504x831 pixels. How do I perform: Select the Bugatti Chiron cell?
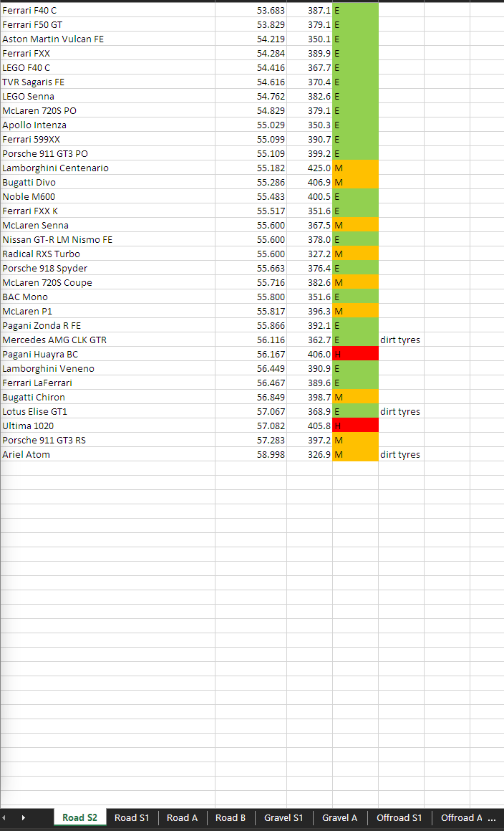pyautogui.click(x=108, y=396)
